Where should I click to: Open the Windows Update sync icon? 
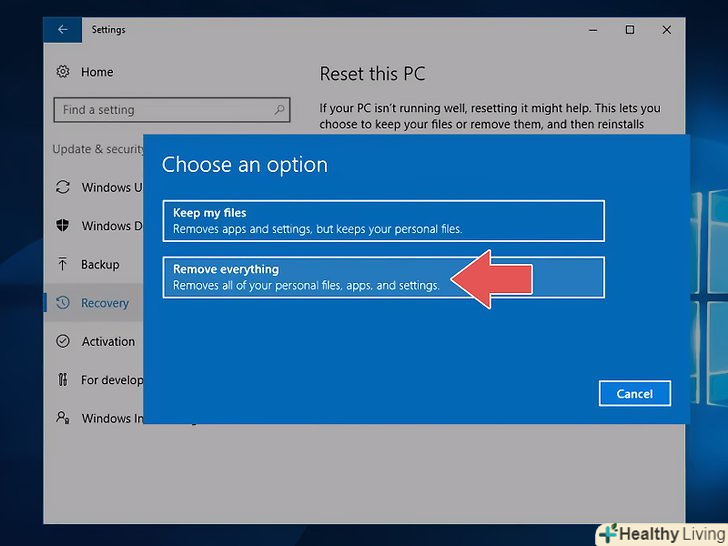(63, 187)
